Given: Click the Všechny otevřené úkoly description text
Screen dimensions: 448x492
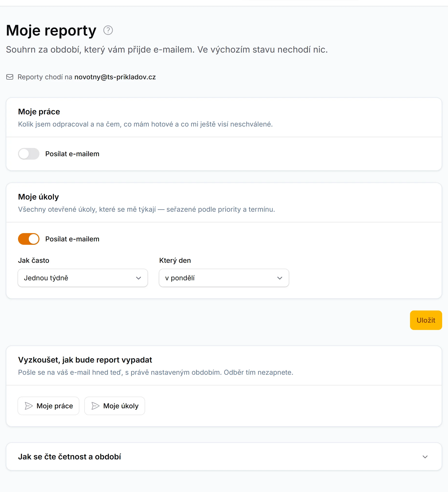Looking at the screenshot, I should [147, 210].
